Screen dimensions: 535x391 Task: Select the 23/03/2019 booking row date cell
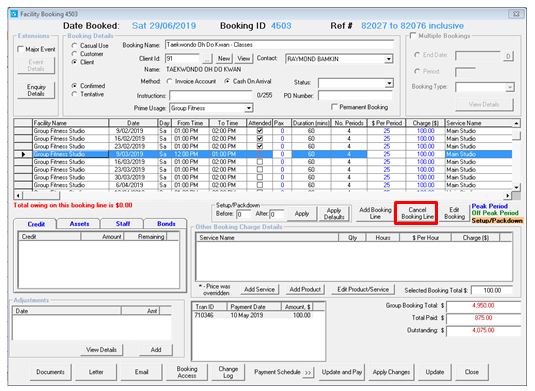tap(133, 170)
